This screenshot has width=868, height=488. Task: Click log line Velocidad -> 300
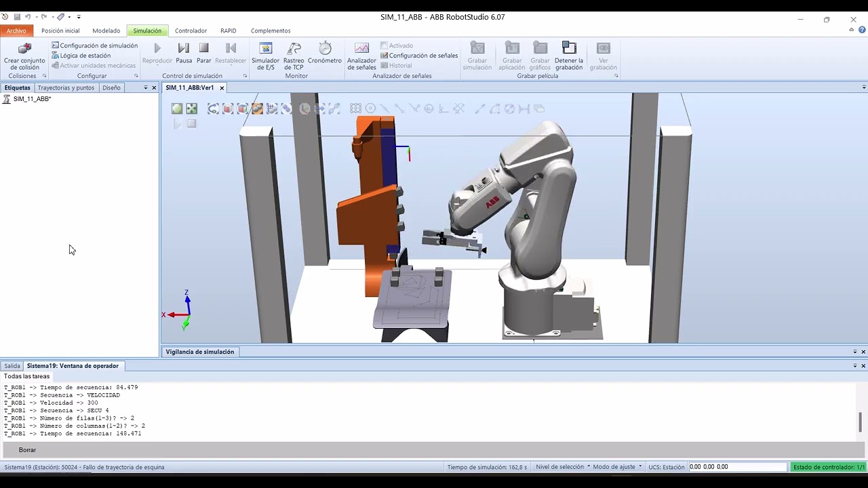pyautogui.click(x=51, y=403)
